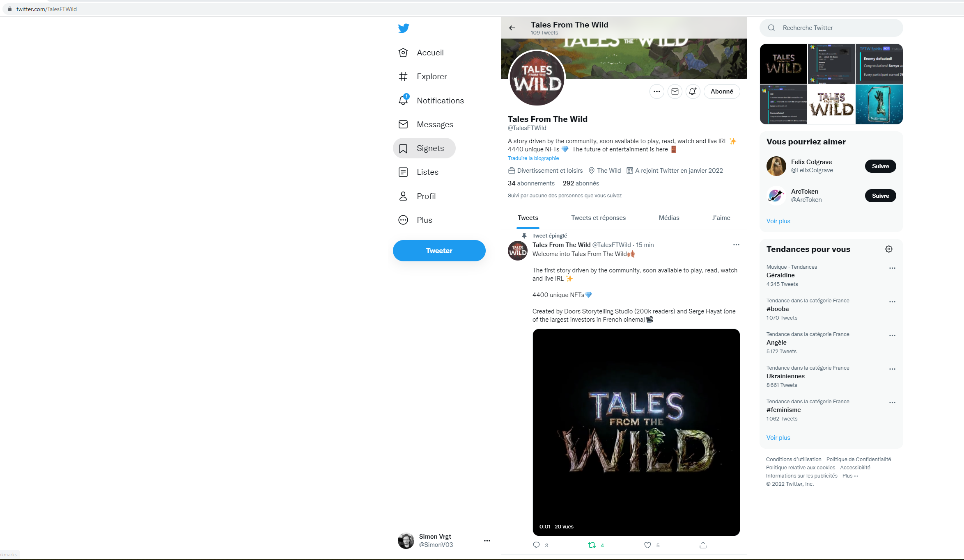Click Traduire la biographie link
This screenshot has width=964, height=560.
tap(533, 158)
